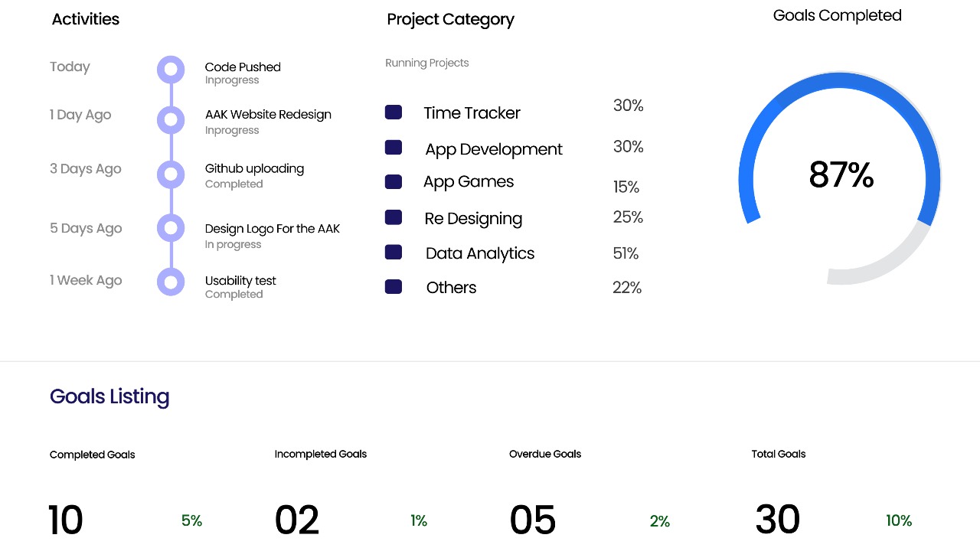Viewport: 980px width, 551px height.
Task: Click the Today timeline marker circle
Action: 171,70
